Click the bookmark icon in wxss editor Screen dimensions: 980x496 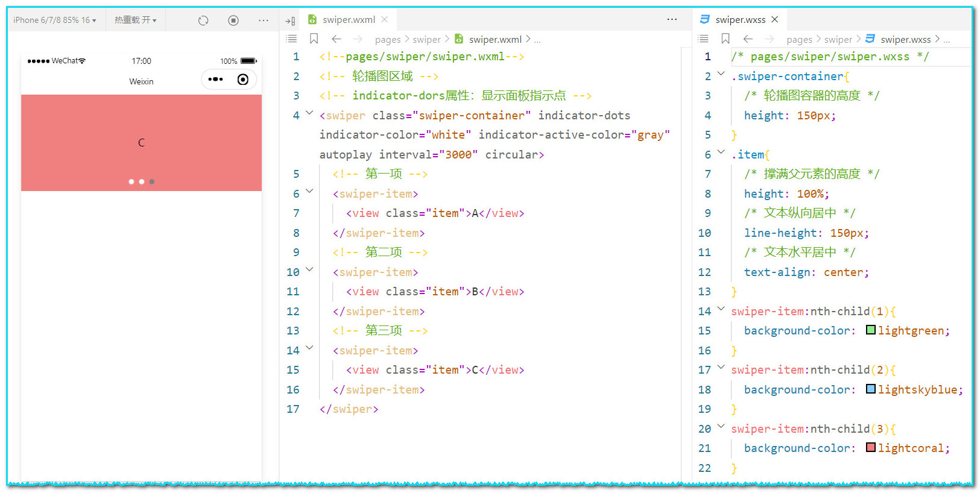726,39
